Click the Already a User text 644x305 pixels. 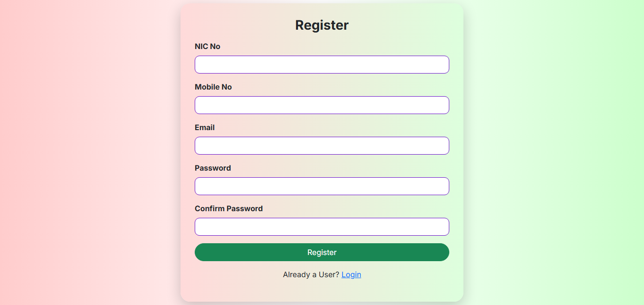pyautogui.click(x=310, y=274)
